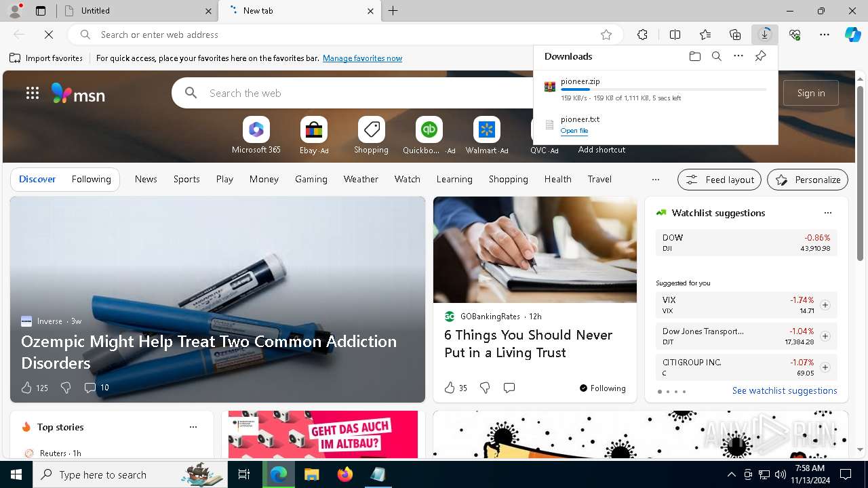
Task: Add Dow Jones Transport to watchlist
Action: tap(825, 336)
